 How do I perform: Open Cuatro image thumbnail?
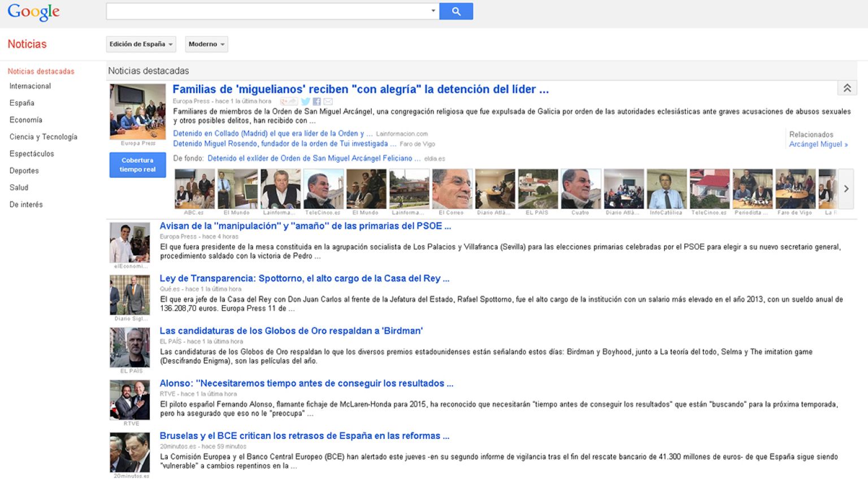(x=581, y=189)
